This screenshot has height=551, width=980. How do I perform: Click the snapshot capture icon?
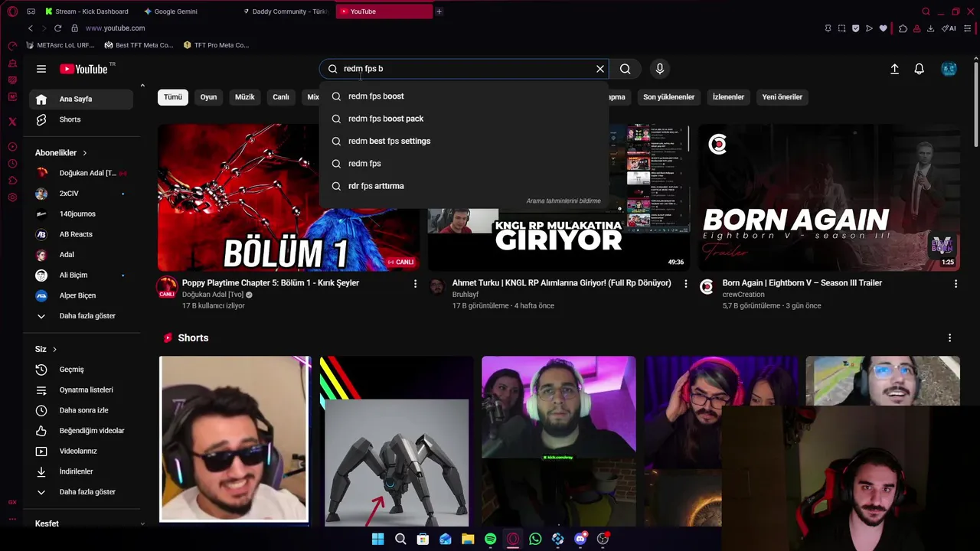tap(841, 28)
